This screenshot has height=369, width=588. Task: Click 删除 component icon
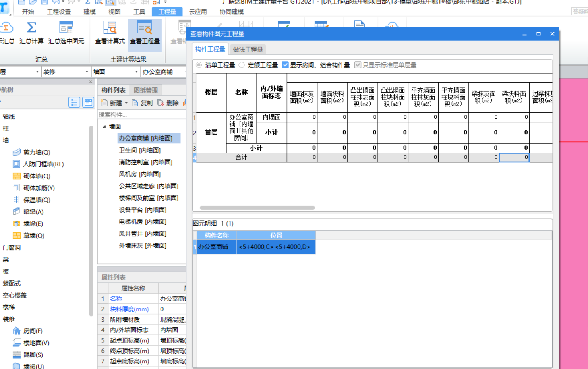click(x=161, y=103)
